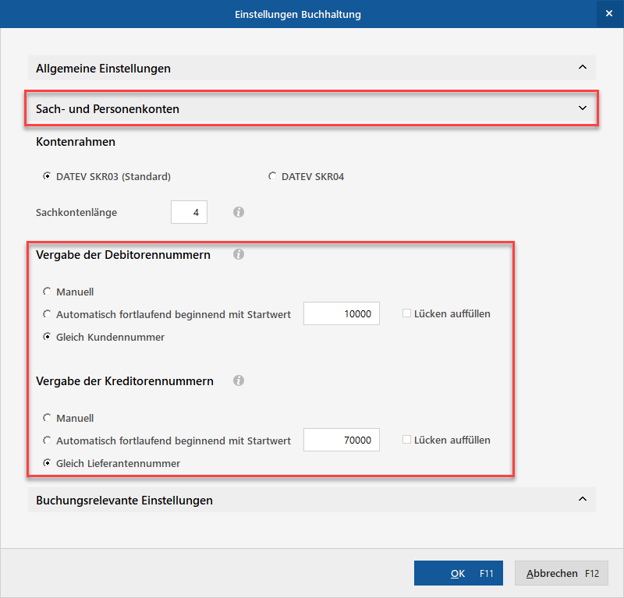Image resolution: width=624 pixels, height=598 pixels.
Task: Close the Einstellungen Buchhaltung dialog
Action: point(609,14)
